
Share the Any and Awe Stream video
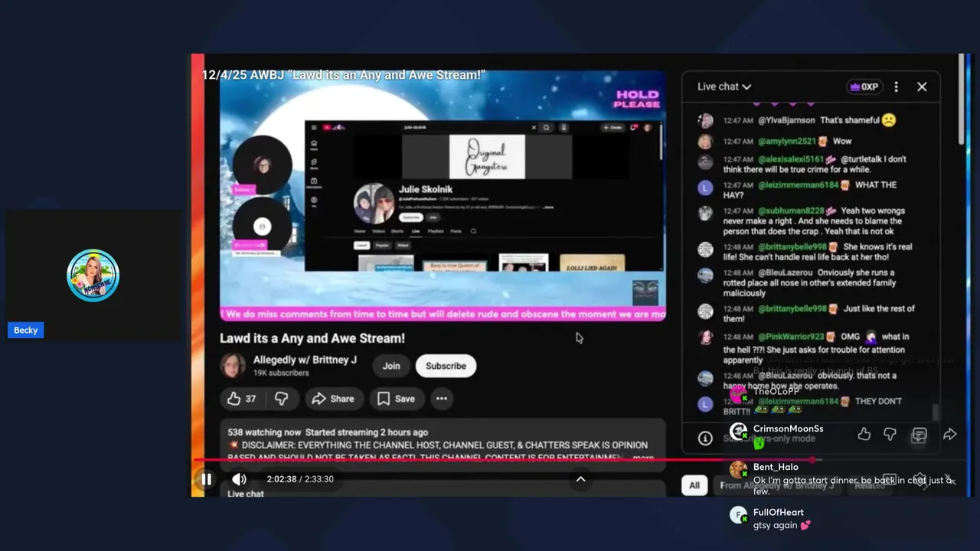(334, 399)
